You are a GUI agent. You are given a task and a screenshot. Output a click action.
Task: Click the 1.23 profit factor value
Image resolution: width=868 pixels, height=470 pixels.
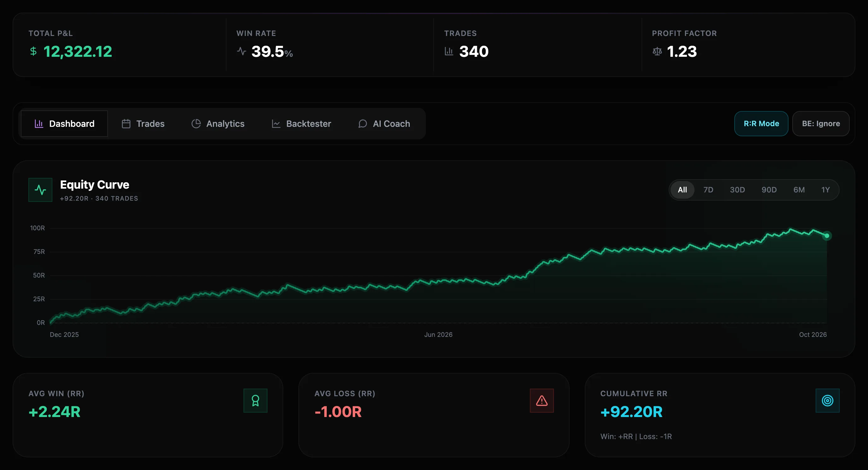tap(682, 51)
